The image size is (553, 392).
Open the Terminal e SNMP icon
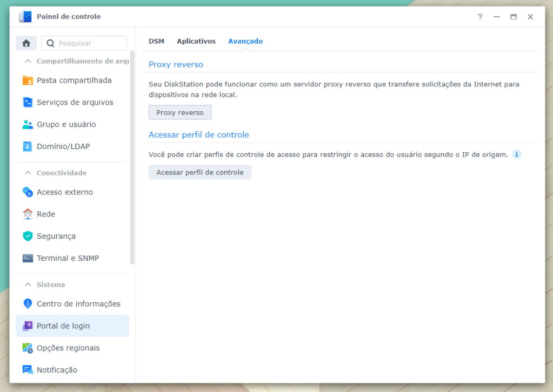(28, 259)
